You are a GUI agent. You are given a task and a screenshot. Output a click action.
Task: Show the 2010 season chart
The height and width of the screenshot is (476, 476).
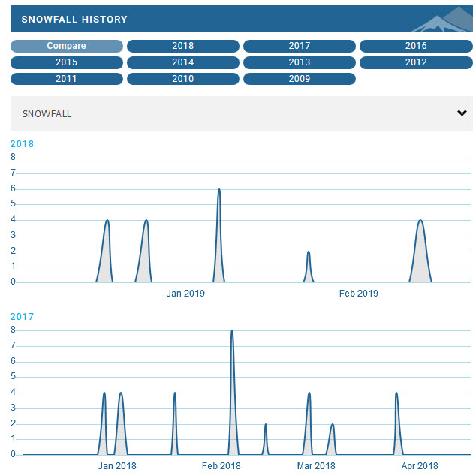tap(182, 79)
